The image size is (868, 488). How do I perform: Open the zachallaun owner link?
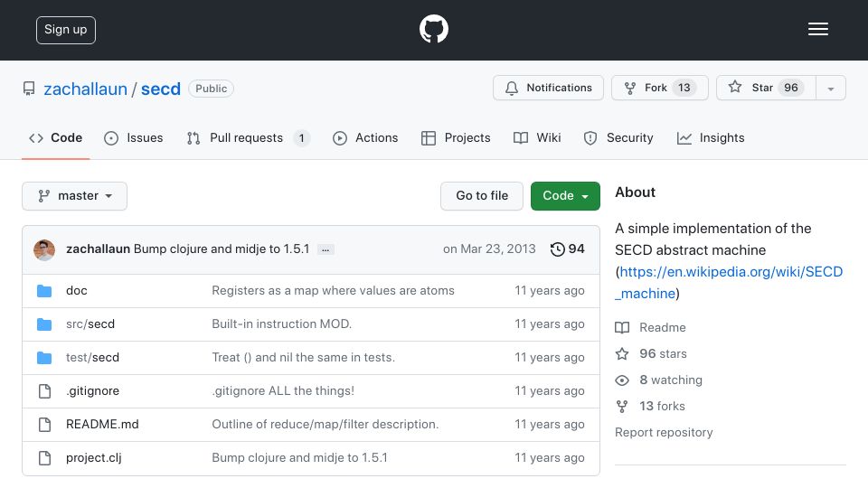(86, 89)
